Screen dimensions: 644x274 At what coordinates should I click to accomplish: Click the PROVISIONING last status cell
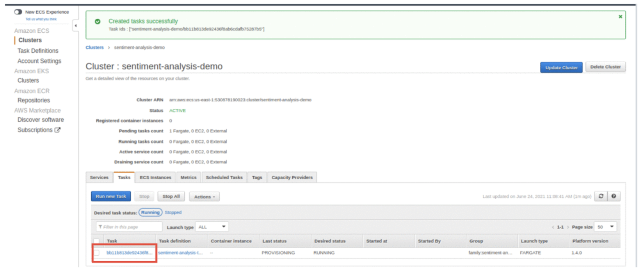click(278, 253)
